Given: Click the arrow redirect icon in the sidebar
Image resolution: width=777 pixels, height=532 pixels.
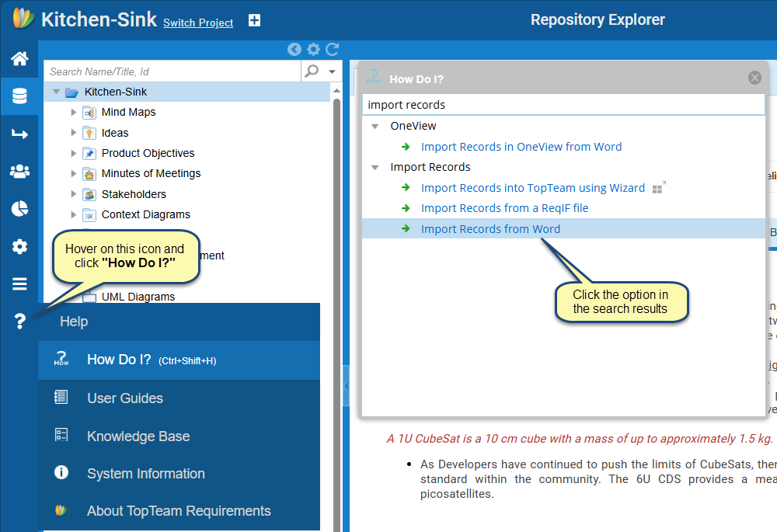Looking at the screenshot, I should click(x=20, y=134).
